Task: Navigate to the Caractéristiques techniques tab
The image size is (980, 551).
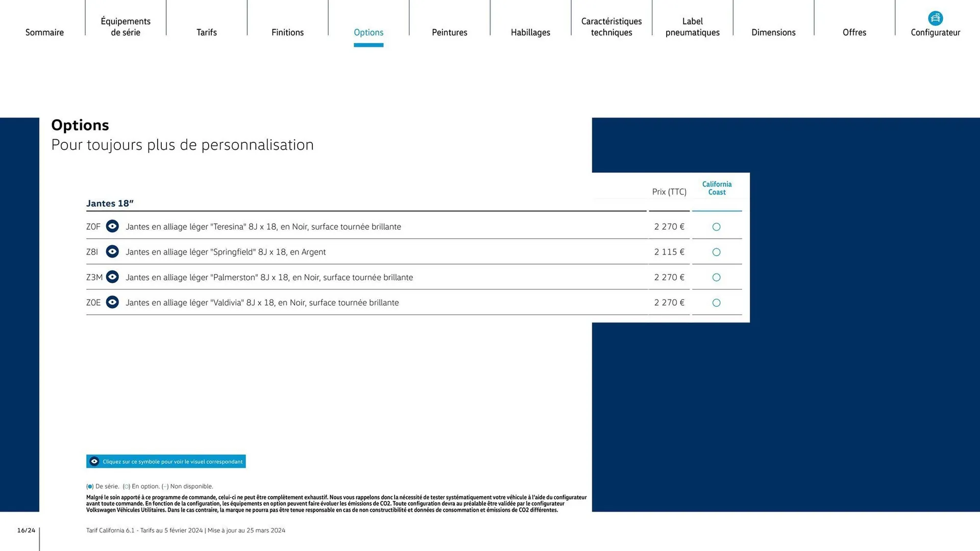Action: pos(611,27)
